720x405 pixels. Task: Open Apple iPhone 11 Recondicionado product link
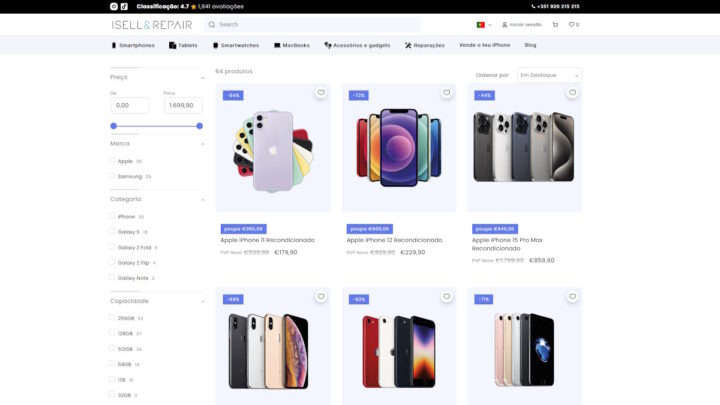point(267,240)
